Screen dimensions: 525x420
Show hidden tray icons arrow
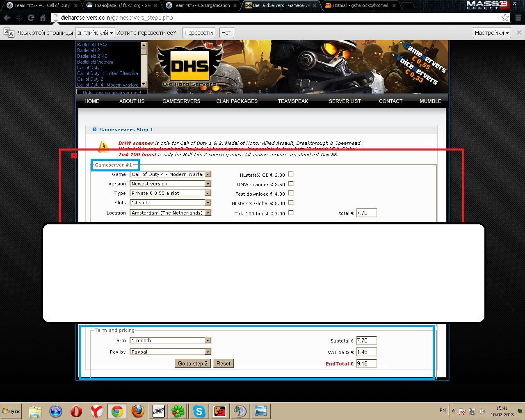click(x=453, y=411)
